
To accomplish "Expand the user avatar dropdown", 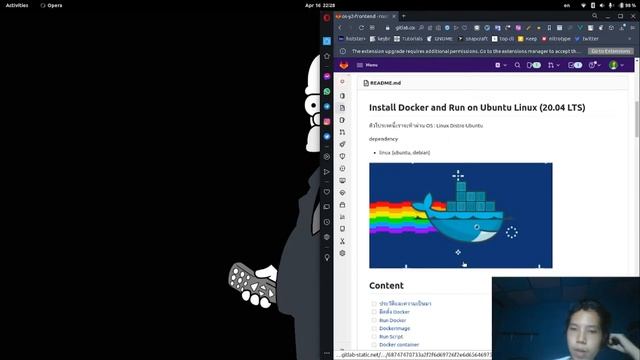I will [x=616, y=65].
